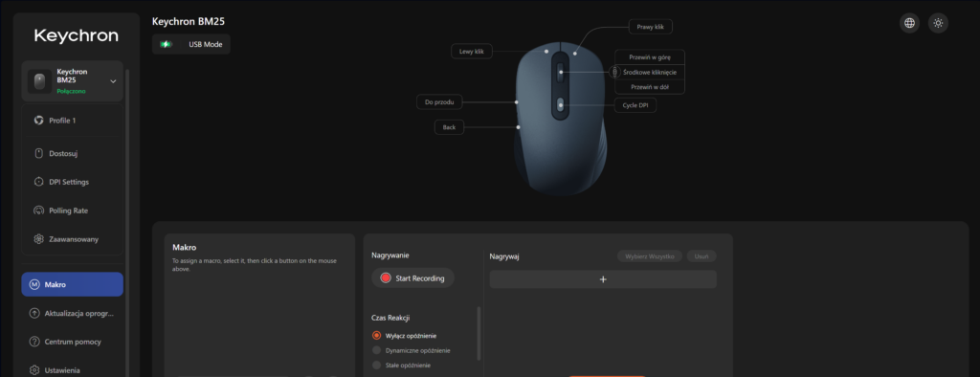Open Aktualizacja oprogramowania page
Screen dimensions: 980x377
[x=72, y=313]
